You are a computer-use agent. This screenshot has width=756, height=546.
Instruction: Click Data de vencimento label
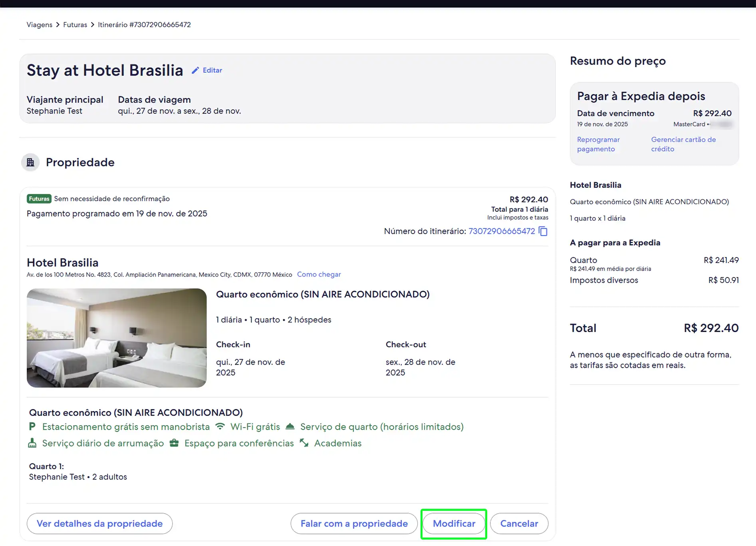615,113
